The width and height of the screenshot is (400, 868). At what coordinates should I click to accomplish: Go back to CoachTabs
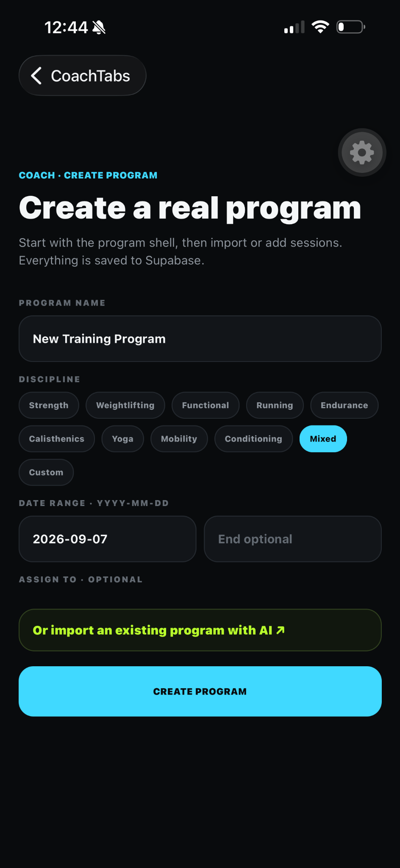pos(83,75)
